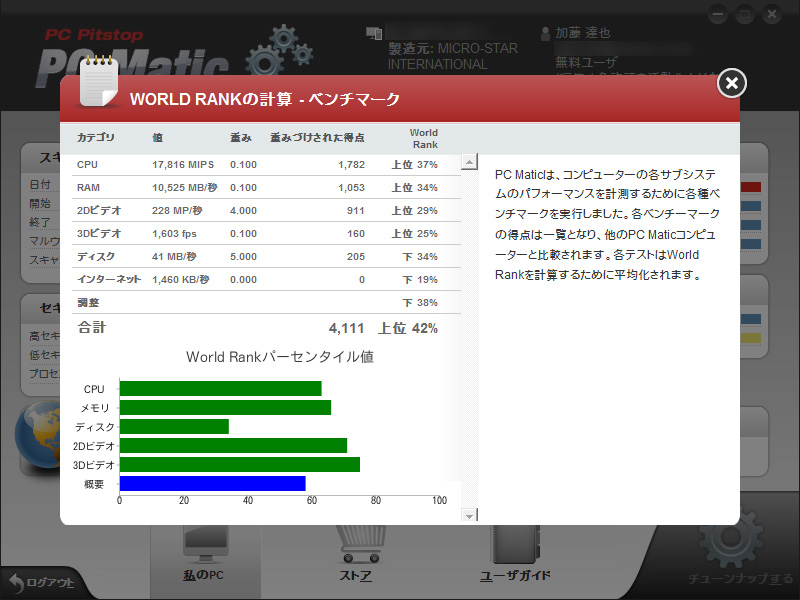Click the CPU bar in percentile chart
The height and width of the screenshot is (600, 800).
click(220, 388)
